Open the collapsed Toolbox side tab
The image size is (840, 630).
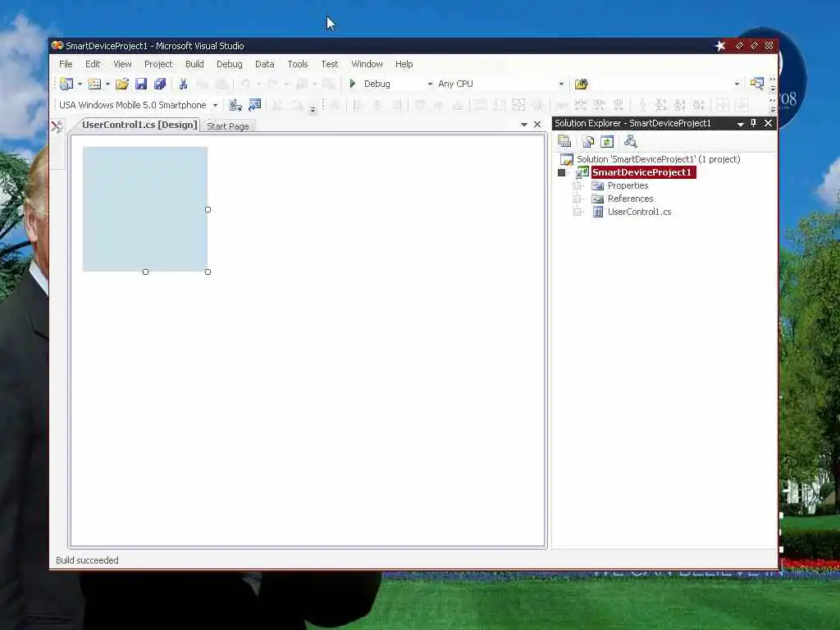point(57,126)
